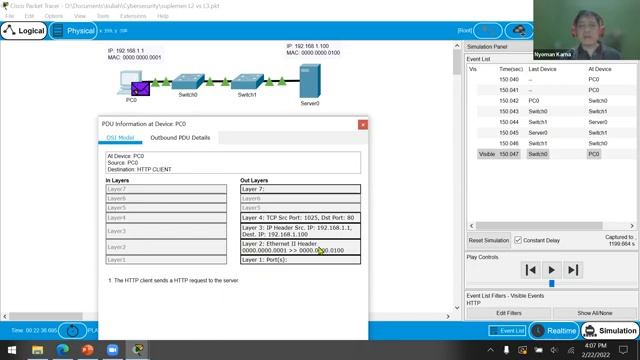The height and width of the screenshot is (360, 640).
Task: Switch to Simulation mode
Action: pos(610,331)
